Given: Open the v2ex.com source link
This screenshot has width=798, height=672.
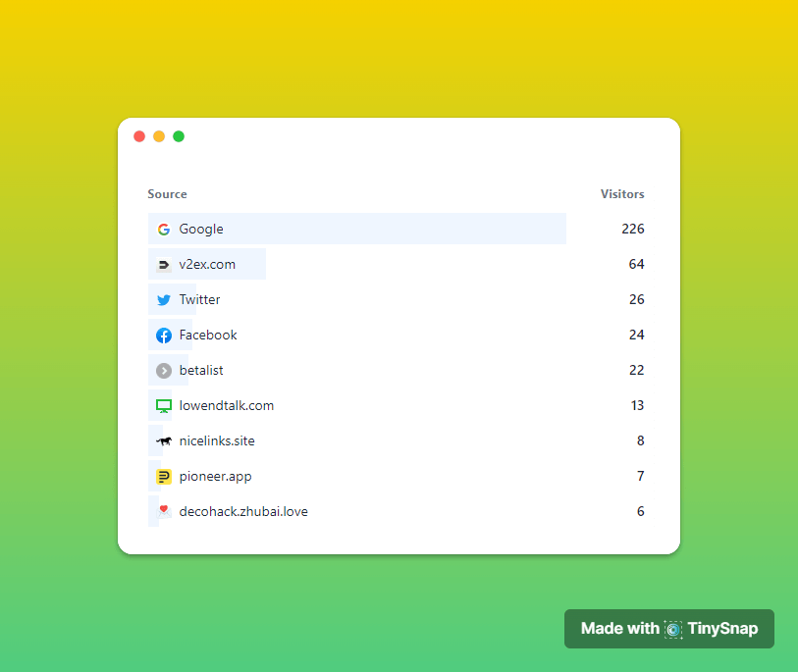Looking at the screenshot, I should [x=207, y=265].
